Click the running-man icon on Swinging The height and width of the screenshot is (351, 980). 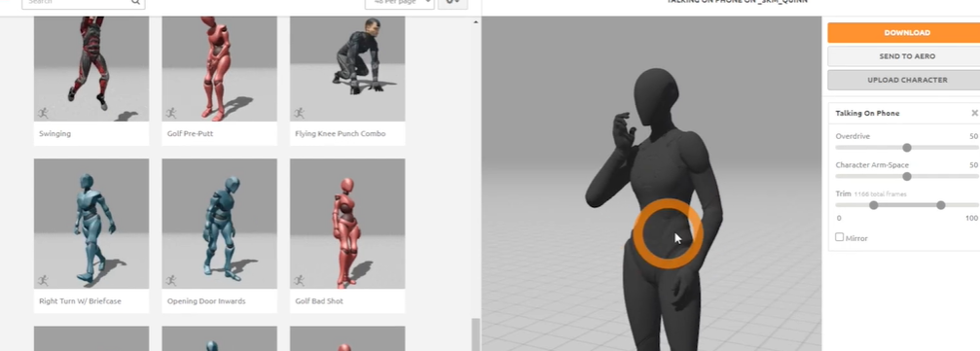tap(43, 113)
